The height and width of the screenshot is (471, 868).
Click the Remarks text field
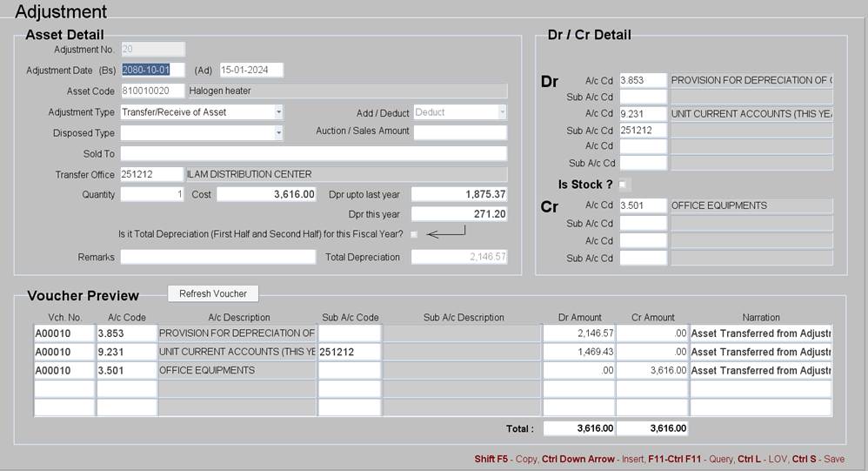tap(217, 257)
